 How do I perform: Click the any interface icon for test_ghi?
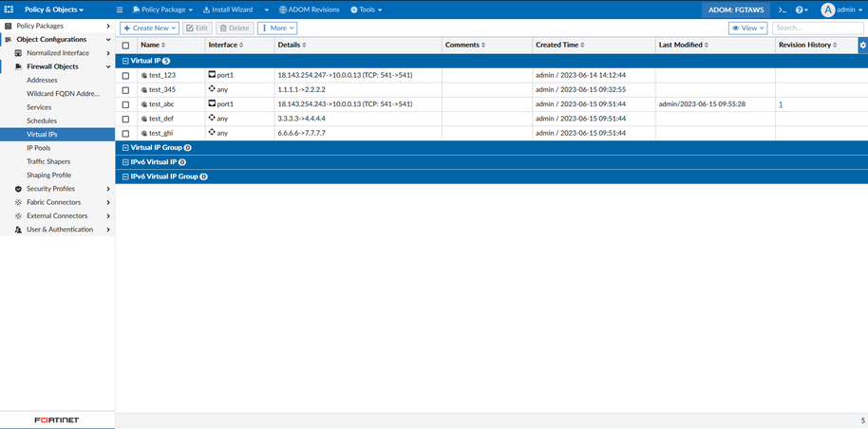tap(212, 132)
